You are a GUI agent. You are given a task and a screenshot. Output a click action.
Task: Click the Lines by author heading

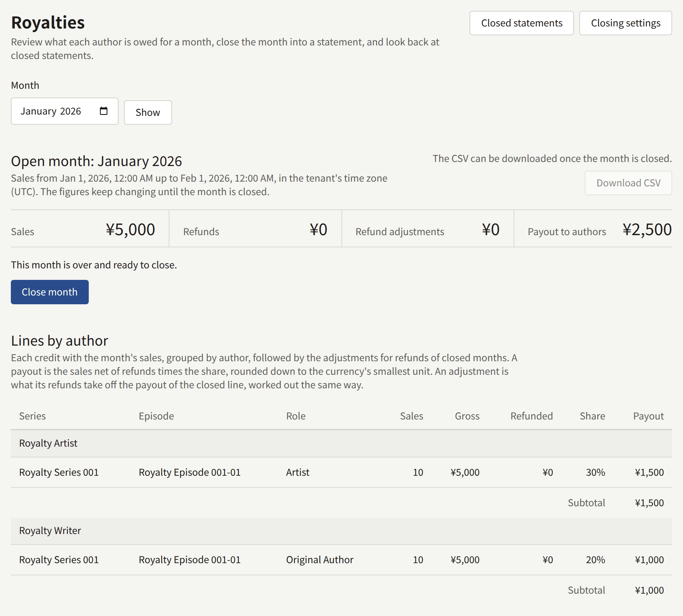pyautogui.click(x=60, y=341)
